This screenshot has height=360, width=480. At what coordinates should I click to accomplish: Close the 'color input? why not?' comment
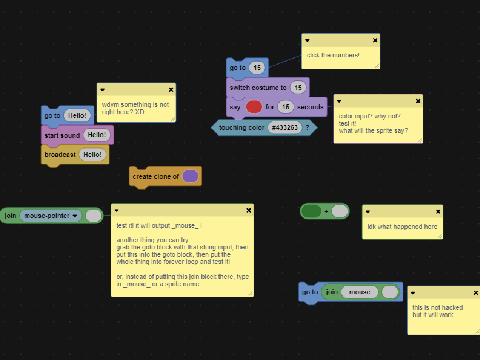418,101
